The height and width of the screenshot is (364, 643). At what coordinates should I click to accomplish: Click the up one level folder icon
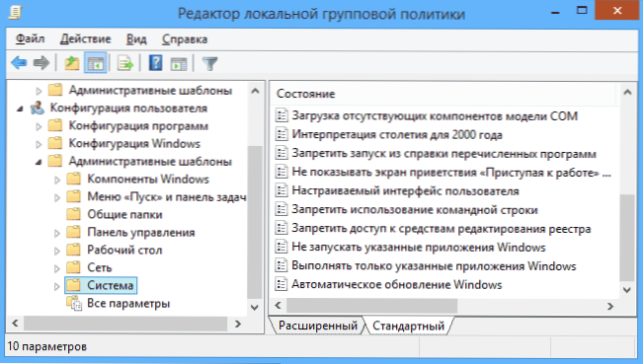[x=72, y=63]
